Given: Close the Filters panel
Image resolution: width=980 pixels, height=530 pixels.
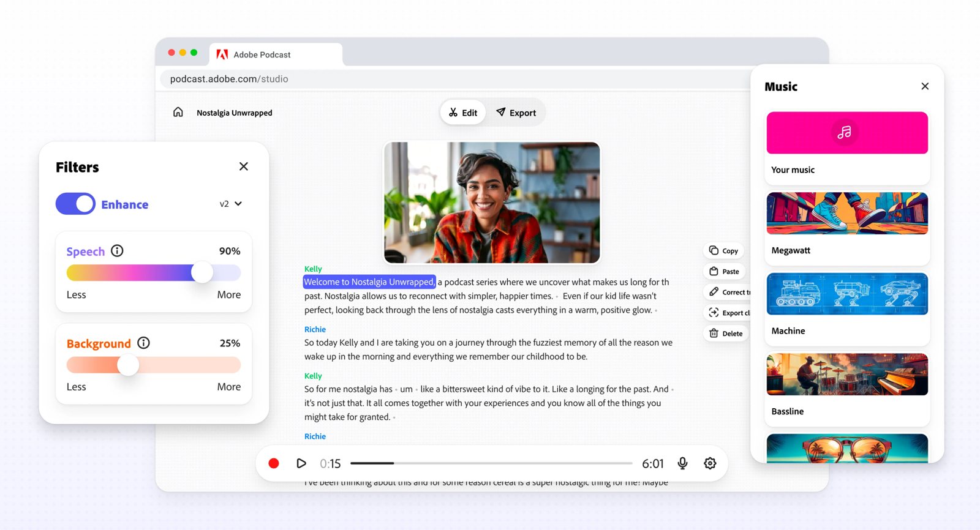Looking at the screenshot, I should [x=244, y=166].
